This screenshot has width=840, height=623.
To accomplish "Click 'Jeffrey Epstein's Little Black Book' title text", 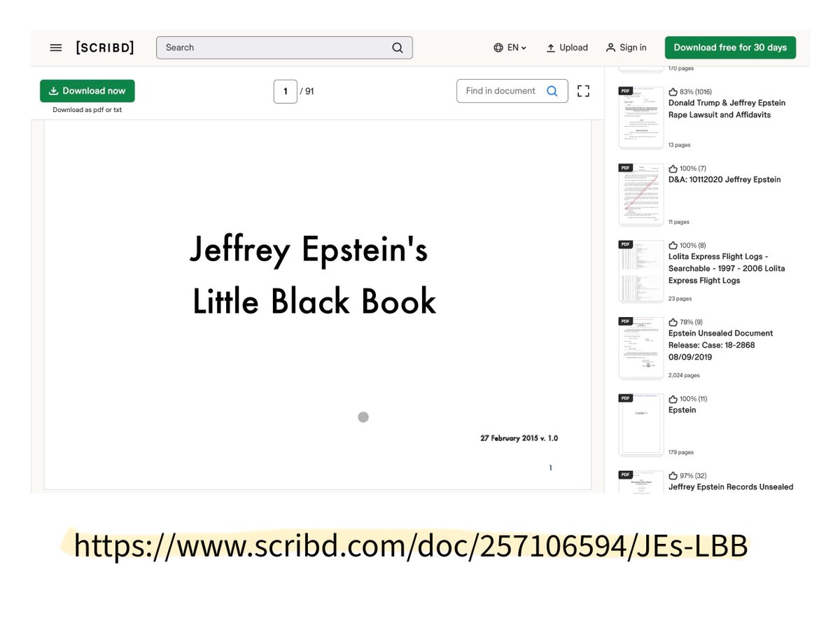I will [x=314, y=275].
